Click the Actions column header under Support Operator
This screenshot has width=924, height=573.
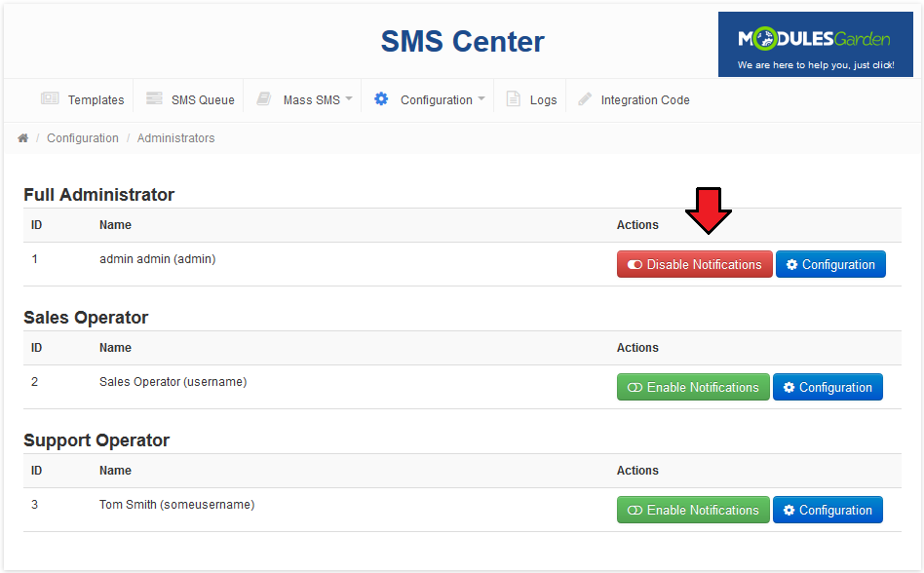(637, 471)
